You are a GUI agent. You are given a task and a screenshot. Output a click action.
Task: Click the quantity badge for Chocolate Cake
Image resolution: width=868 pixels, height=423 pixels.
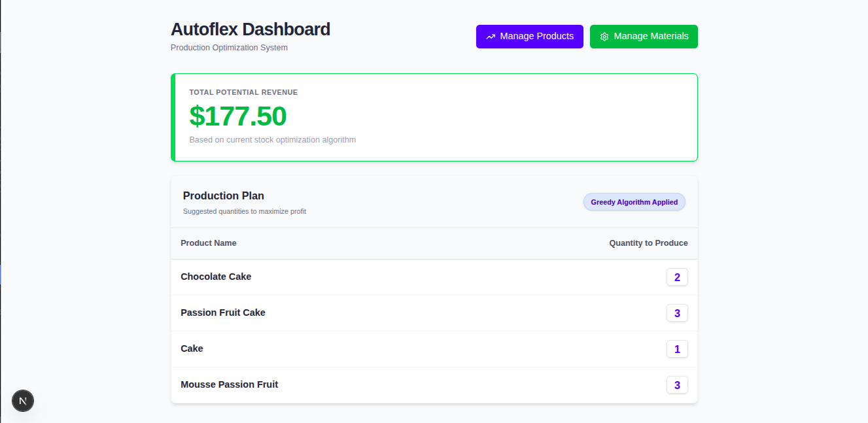(x=677, y=277)
